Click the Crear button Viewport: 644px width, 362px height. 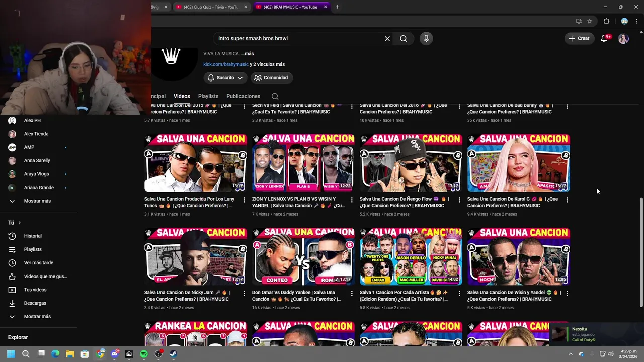coord(579,38)
